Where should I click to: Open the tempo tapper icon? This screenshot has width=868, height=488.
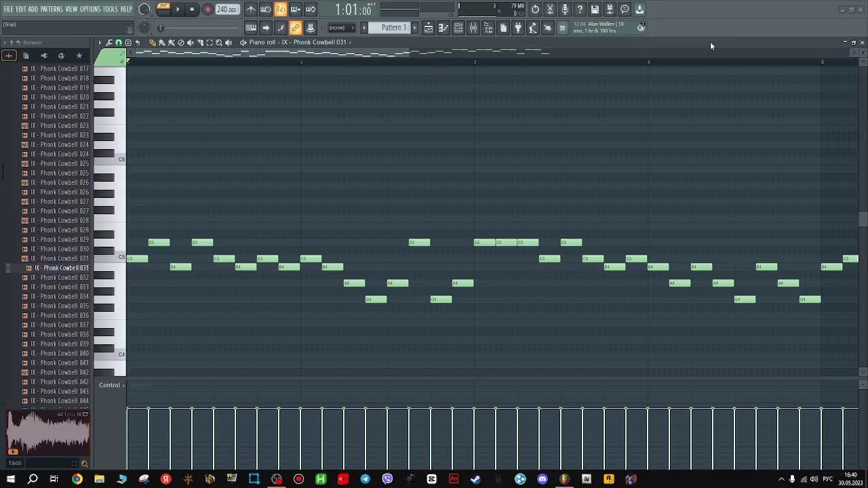[533, 28]
